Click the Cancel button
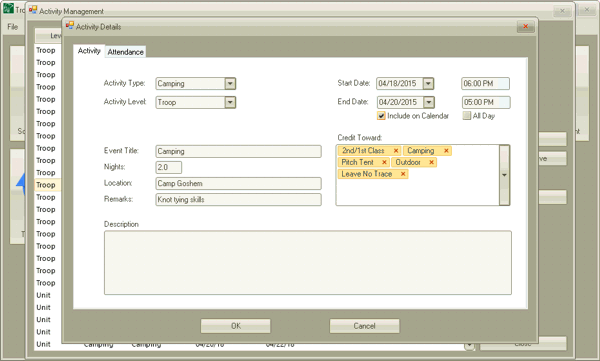 (364, 326)
